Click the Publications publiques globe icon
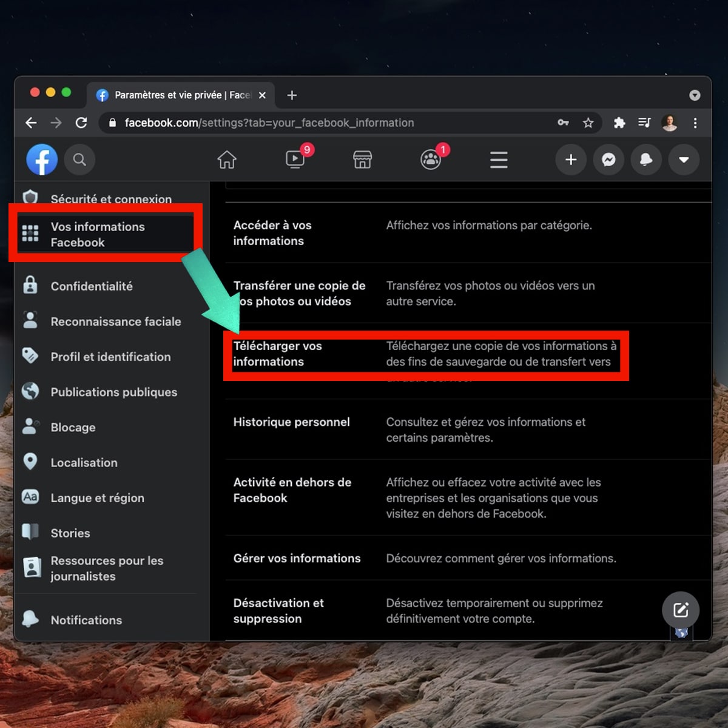Viewport: 728px width, 728px height. coord(30,391)
